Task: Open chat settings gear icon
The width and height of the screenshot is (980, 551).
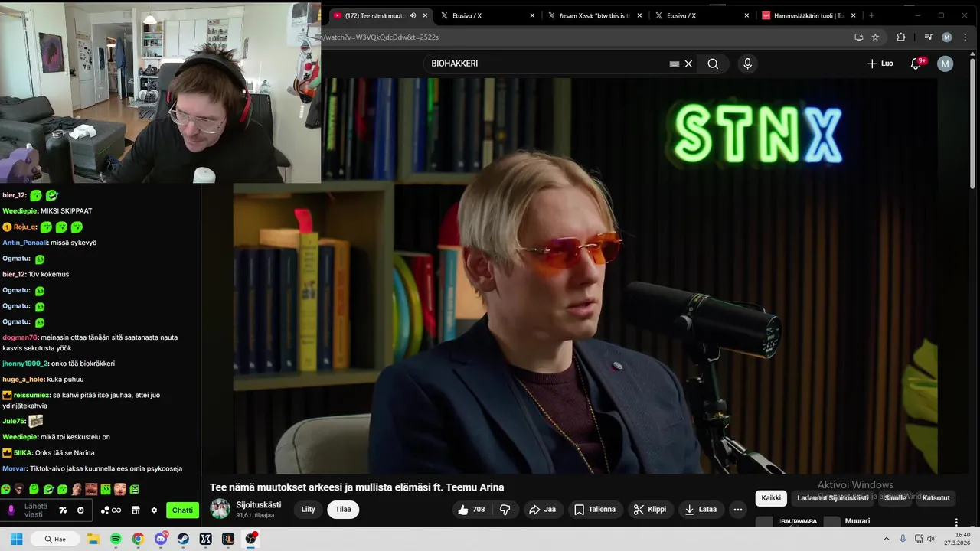Action: pyautogui.click(x=154, y=510)
